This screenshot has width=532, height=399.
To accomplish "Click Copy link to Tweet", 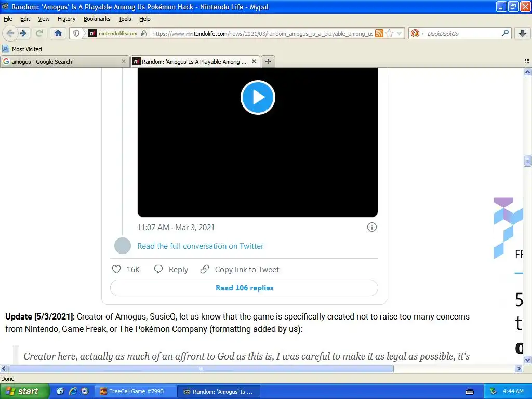I will tap(247, 270).
